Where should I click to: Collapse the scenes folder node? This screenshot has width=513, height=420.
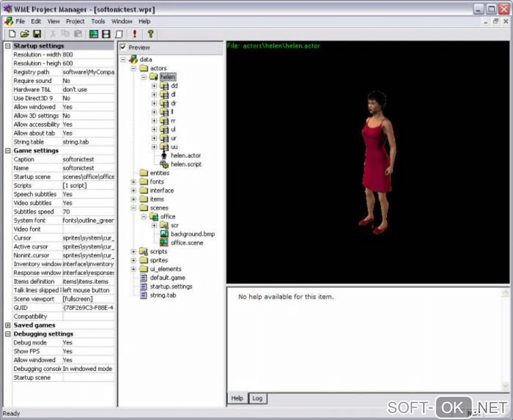[133, 208]
